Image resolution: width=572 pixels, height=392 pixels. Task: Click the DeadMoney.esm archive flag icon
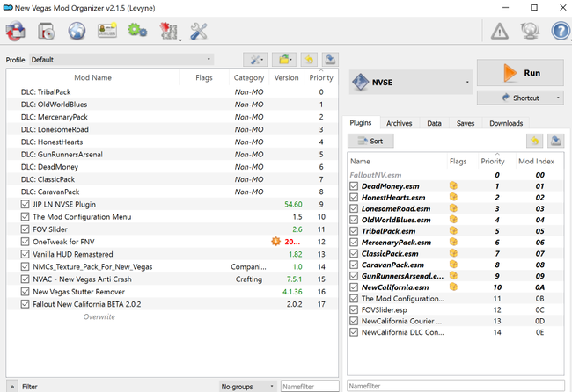coord(453,185)
